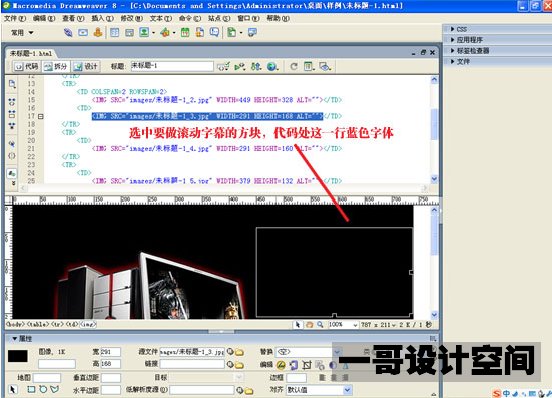Click the black image thumbnail in properties
Image resolution: width=552 pixels, height=398 pixels.
pyautogui.click(x=18, y=356)
